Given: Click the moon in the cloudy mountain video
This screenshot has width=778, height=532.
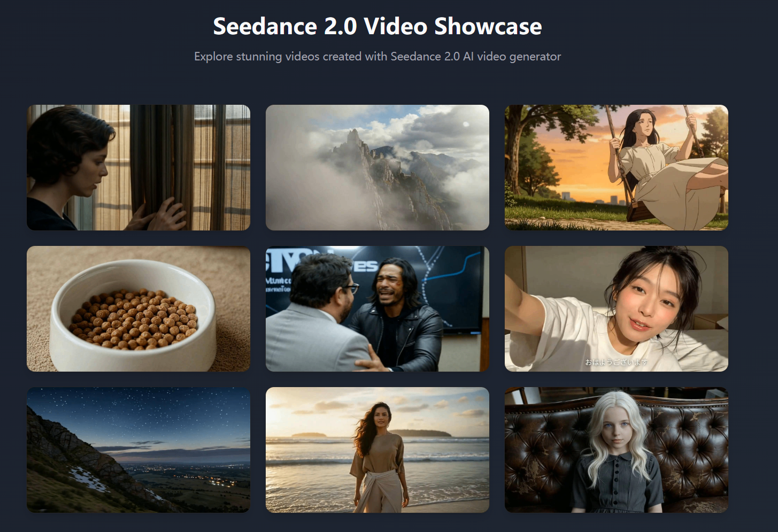Looking at the screenshot, I should coord(466,124).
